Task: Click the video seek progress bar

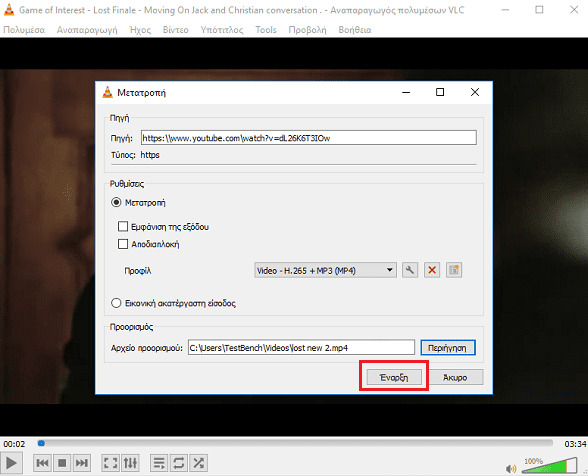Action: pyautogui.click(x=296, y=444)
